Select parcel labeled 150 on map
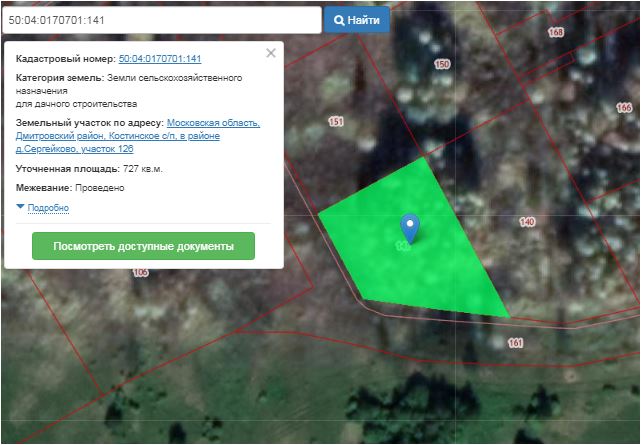 (x=442, y=64)
